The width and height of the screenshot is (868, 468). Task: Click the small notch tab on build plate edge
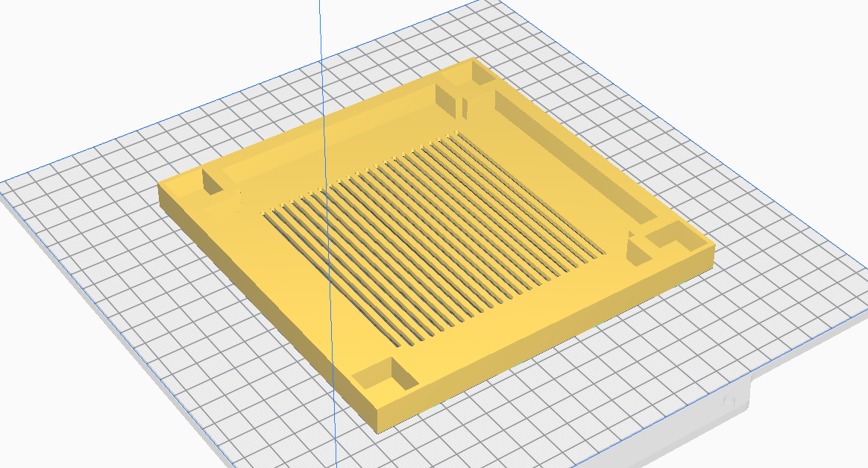pyautogui.click(x=729, y=400)
